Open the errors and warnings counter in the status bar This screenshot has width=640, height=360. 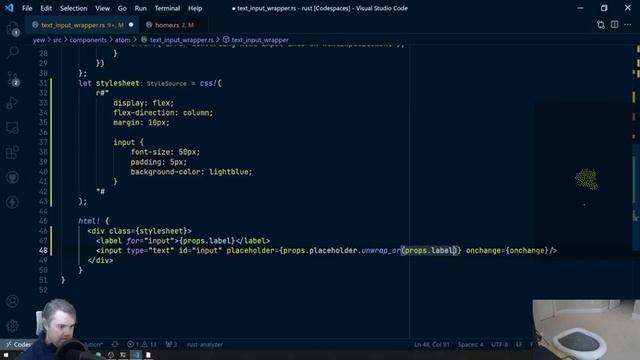point(142,344)
